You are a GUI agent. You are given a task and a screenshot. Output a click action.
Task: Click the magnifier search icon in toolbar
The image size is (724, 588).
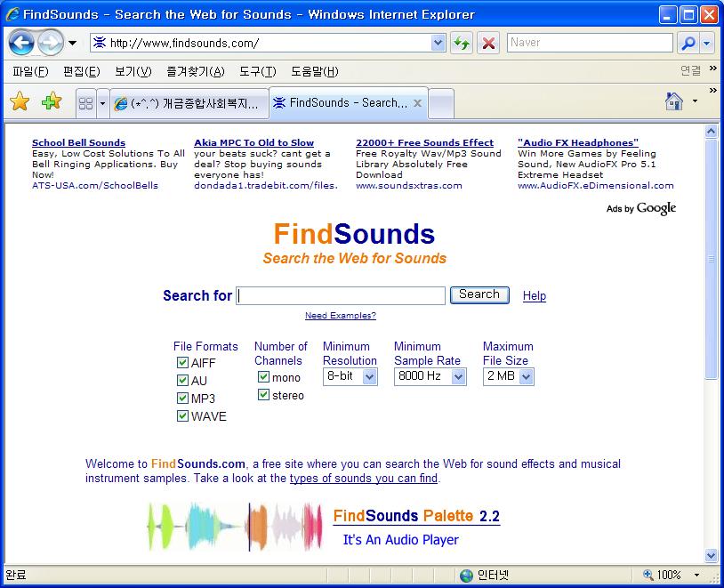(x=688, y=44)
